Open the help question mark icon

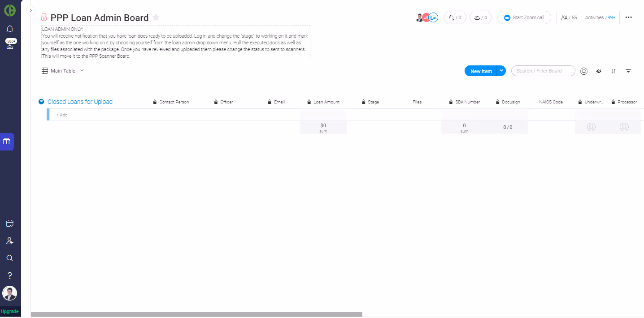[10, 275]
